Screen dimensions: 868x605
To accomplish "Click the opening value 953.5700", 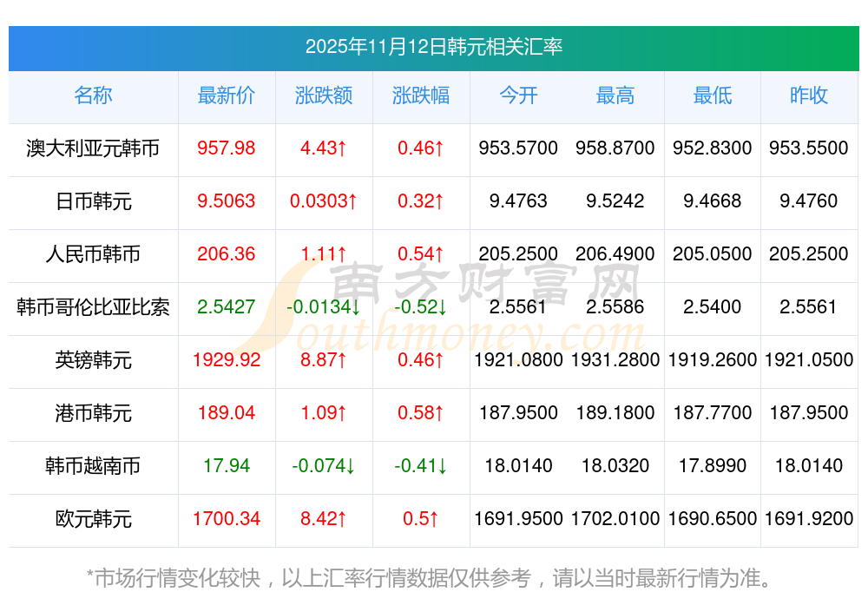I will (518, 148).
